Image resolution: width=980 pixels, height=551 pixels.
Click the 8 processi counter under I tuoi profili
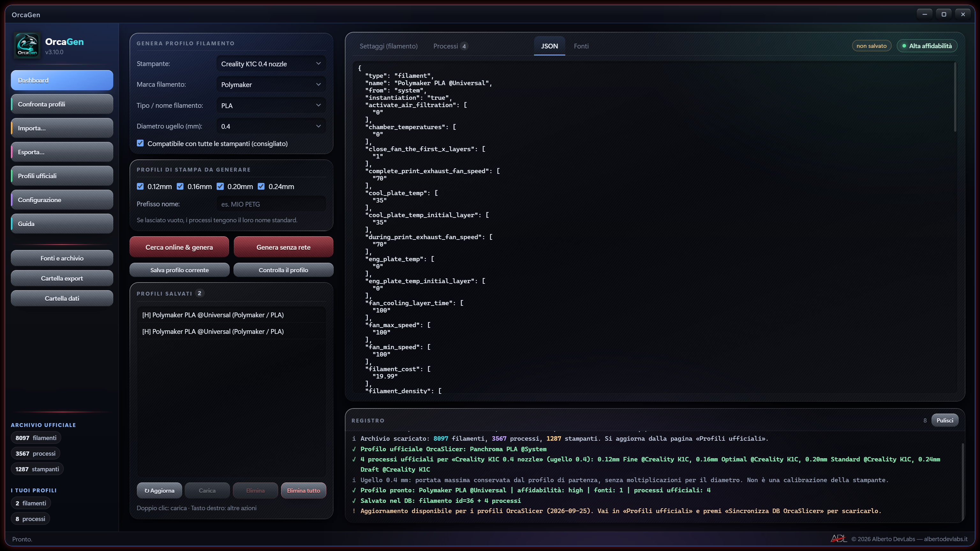click(30, 519)
